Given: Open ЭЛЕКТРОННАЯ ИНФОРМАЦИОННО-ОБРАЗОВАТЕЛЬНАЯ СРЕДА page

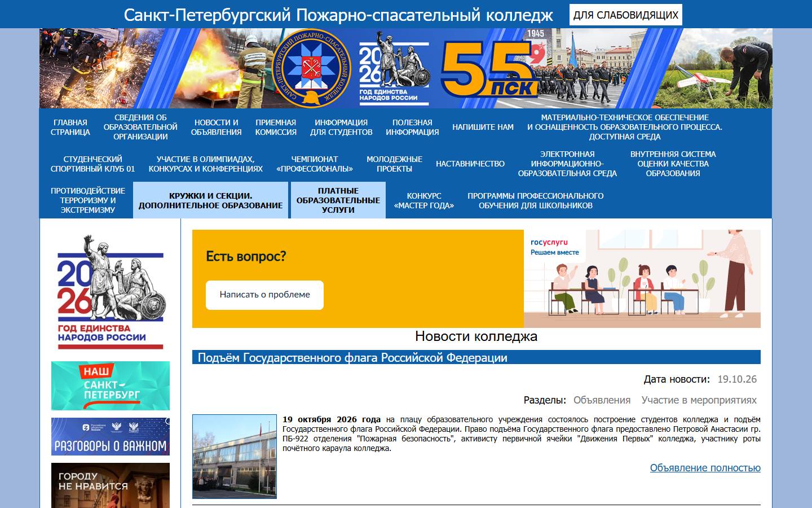Looking at the screenshot, I should (567, 164).
